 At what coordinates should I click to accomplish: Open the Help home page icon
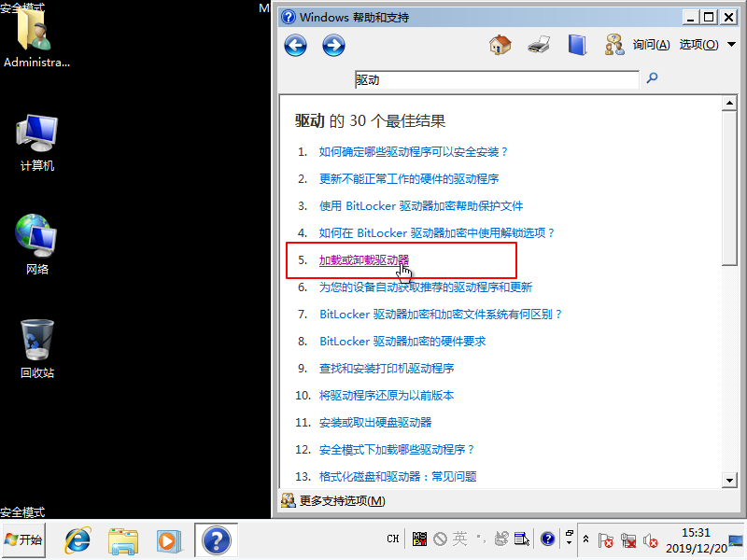[x=500, y=45]
